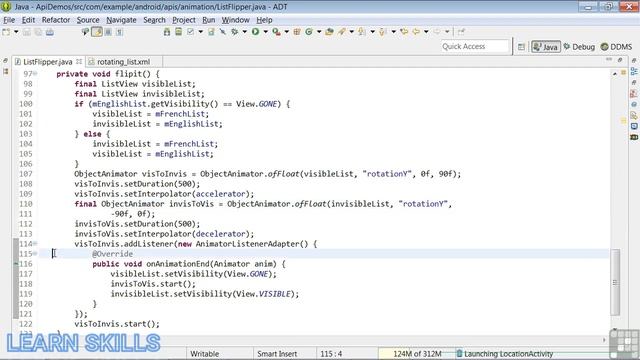Collapse the flipit method fold at line 97
Screen dimensions: 640x360
pyautogui.click(x=36, y=74)
